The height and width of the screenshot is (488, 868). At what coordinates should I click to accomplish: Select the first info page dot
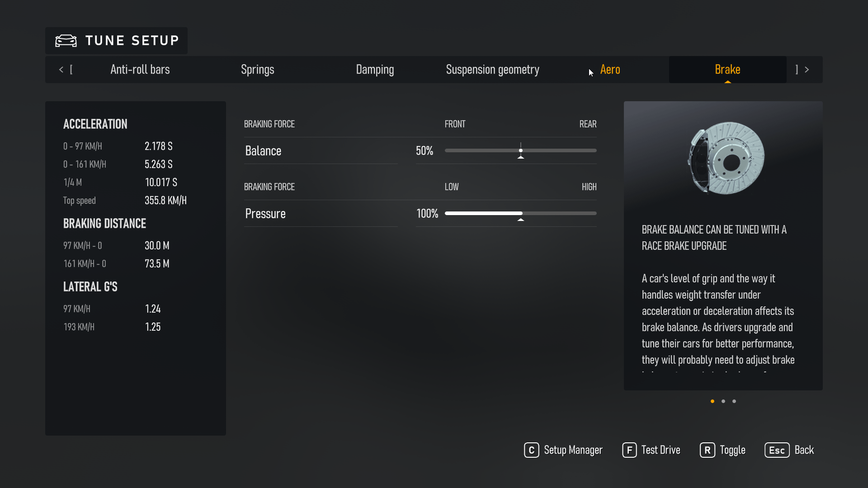tap(712, 401)
